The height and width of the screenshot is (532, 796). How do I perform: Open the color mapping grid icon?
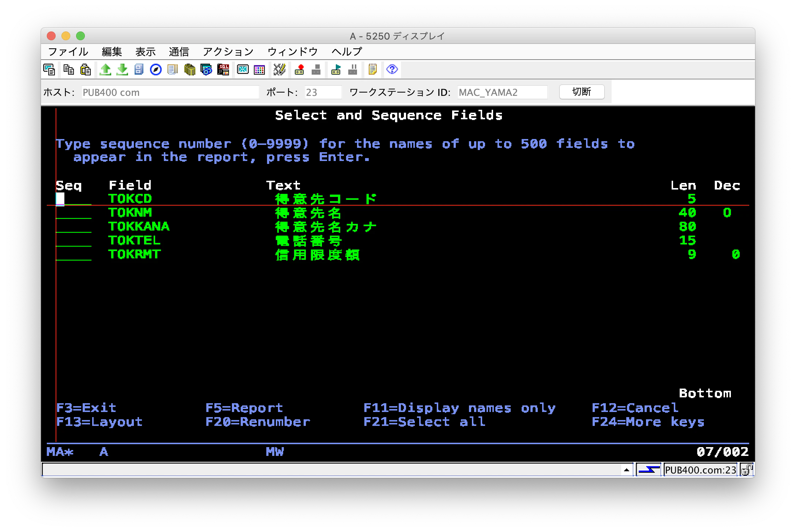[x=259, y=70]
